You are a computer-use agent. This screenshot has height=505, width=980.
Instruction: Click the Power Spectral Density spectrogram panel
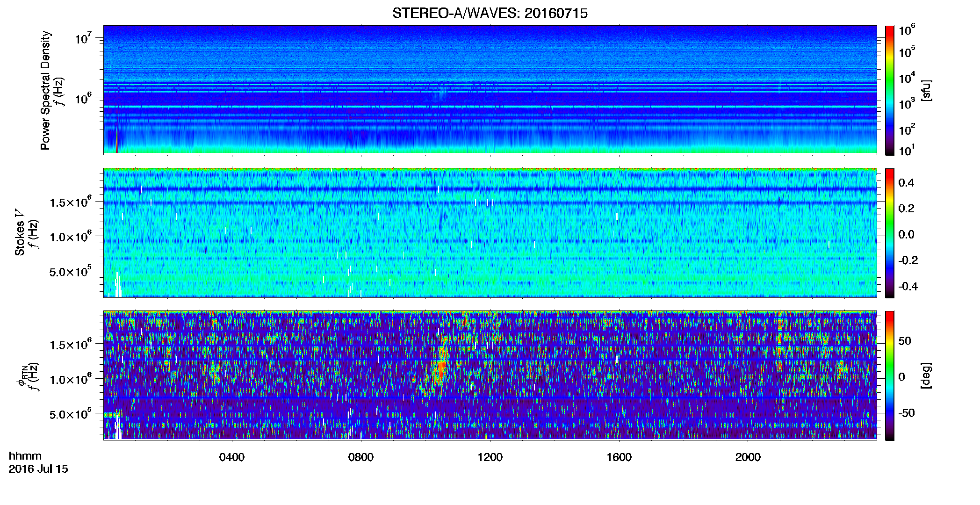coord(490,90)
